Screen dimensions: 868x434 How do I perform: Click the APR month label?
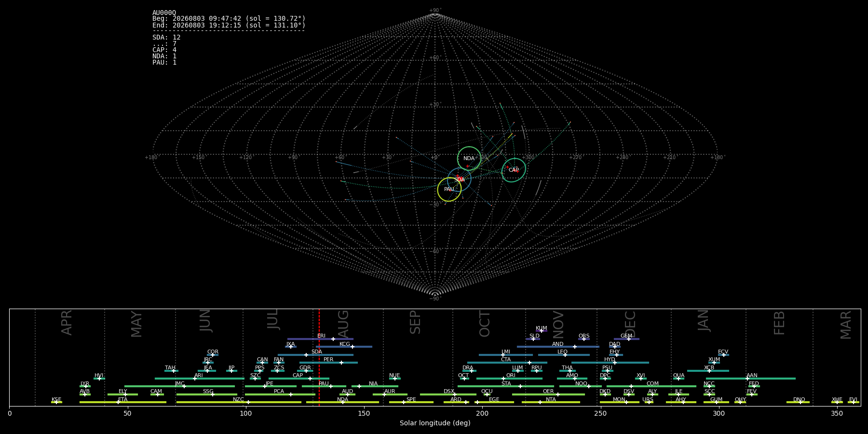coord(67,322)
